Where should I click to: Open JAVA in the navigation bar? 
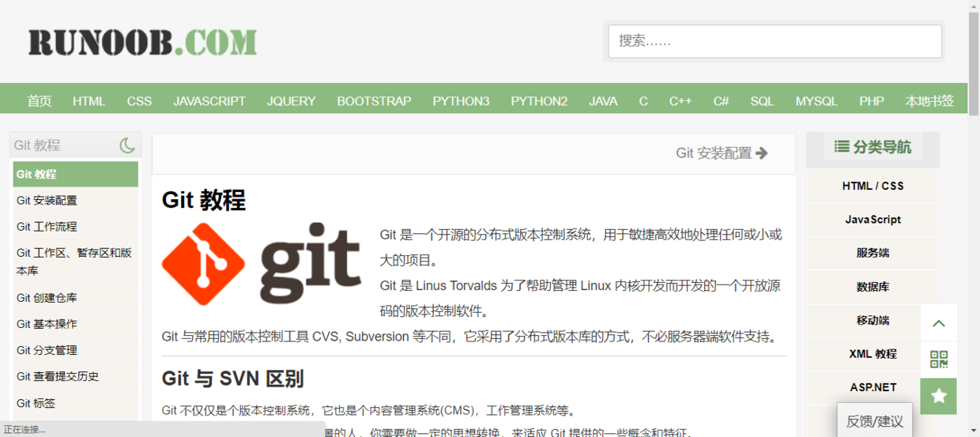603,101
